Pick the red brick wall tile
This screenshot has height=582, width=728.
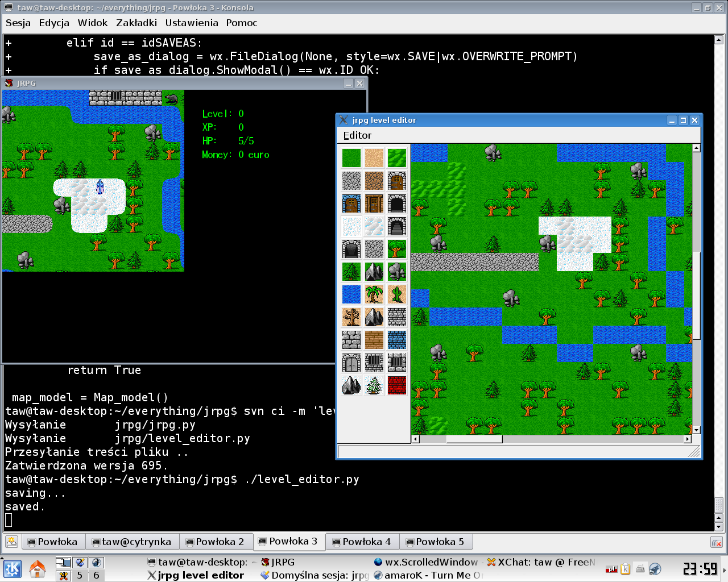pyautogui.click(x=396, y=385)
